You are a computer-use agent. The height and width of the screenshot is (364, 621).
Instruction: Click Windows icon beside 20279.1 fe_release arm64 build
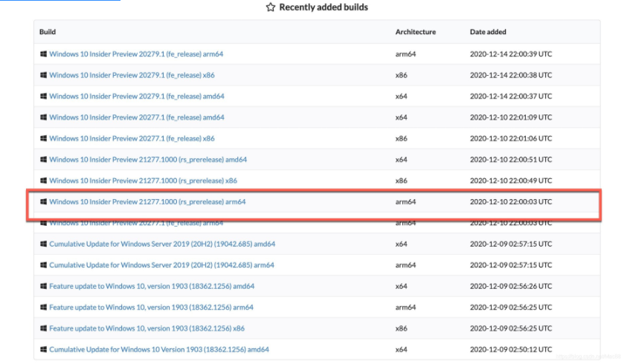pos(44,54)
